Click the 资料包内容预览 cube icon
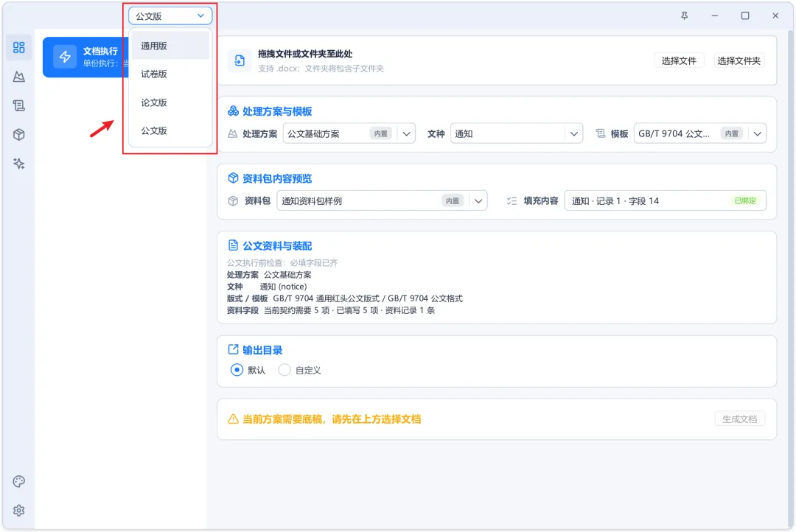This screenshot has width=796, height=532. [x=233, y=178]
